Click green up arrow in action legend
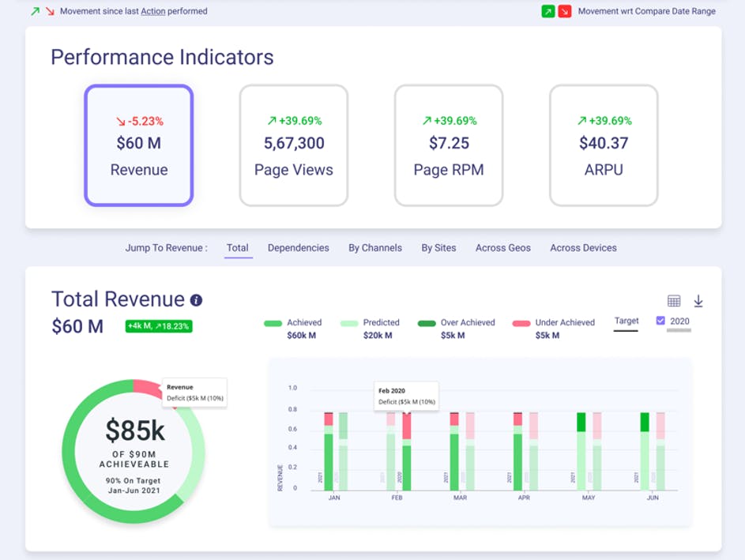 click(36, 11)
